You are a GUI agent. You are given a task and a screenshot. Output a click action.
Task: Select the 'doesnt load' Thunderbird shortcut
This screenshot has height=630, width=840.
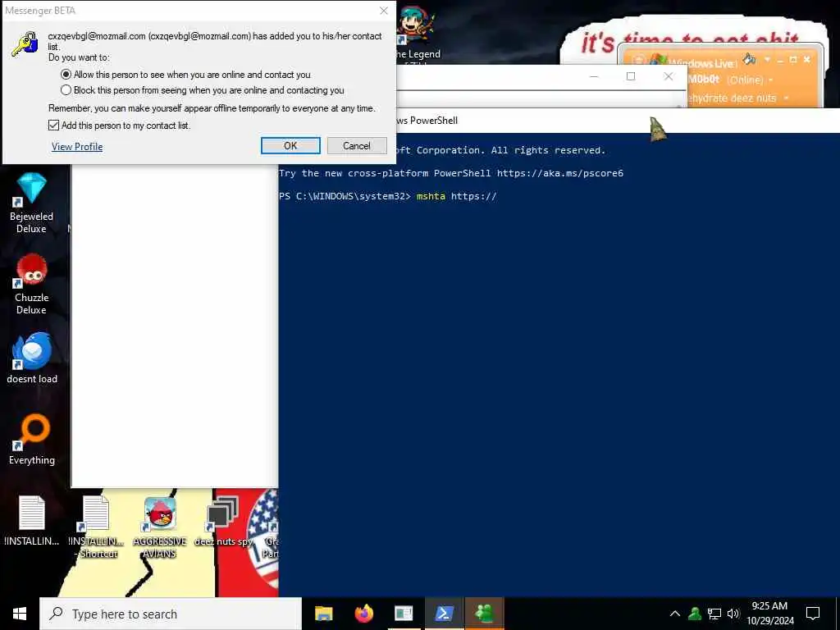[32, 358]
